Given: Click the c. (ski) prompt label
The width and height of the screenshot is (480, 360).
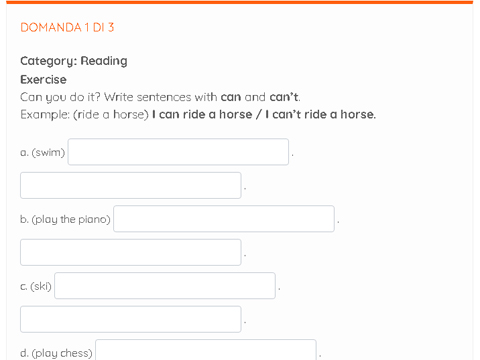Looking at the screenshot, I should click(36, 286).
